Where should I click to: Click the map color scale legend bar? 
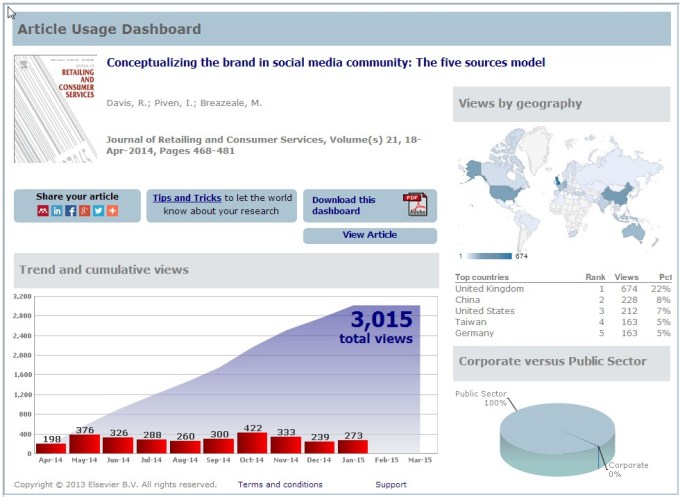pos(490,256)
